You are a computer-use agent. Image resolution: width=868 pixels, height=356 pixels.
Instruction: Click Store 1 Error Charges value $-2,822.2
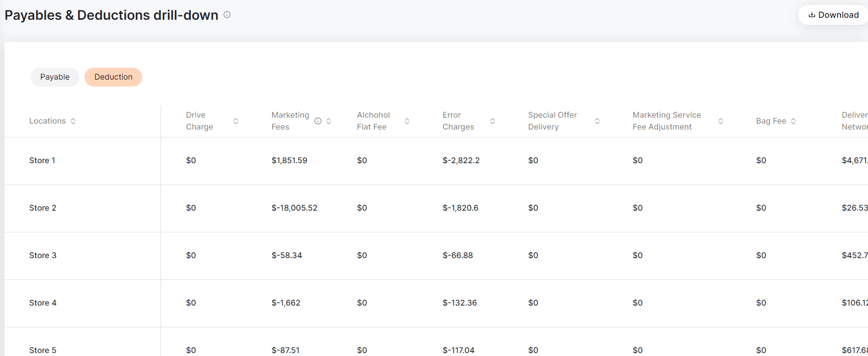point(461,161)
